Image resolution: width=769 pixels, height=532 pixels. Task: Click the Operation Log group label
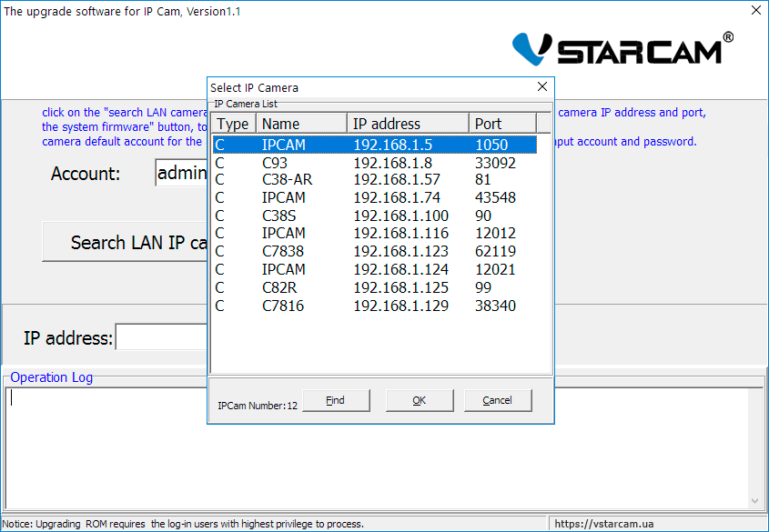click(x=52, y=377)
